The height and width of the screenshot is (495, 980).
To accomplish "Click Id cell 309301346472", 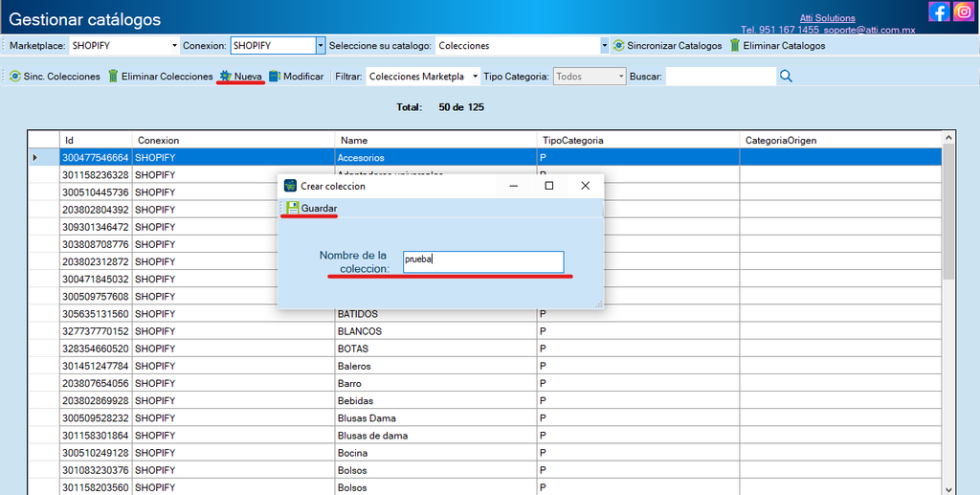I will click(96, 227).
